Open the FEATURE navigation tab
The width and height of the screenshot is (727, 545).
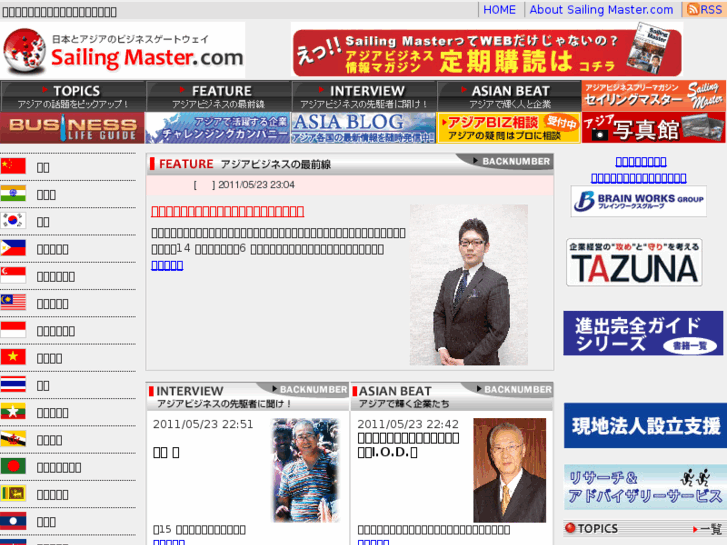218,96
